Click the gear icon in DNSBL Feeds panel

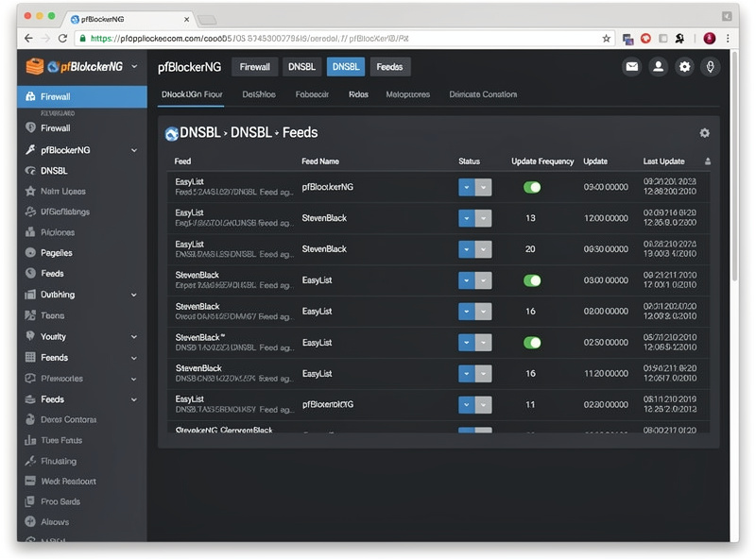pos(704,133)
